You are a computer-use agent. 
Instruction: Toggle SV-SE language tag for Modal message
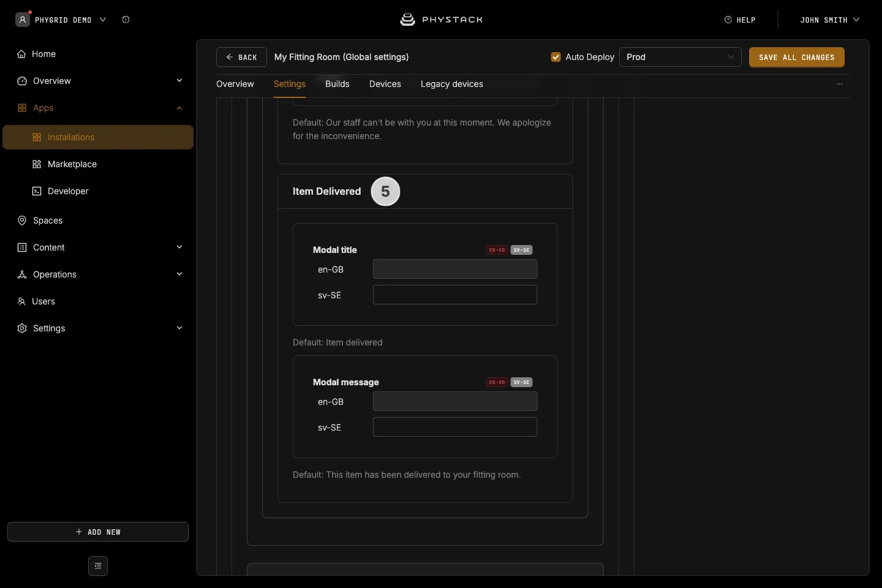point(522,382)
